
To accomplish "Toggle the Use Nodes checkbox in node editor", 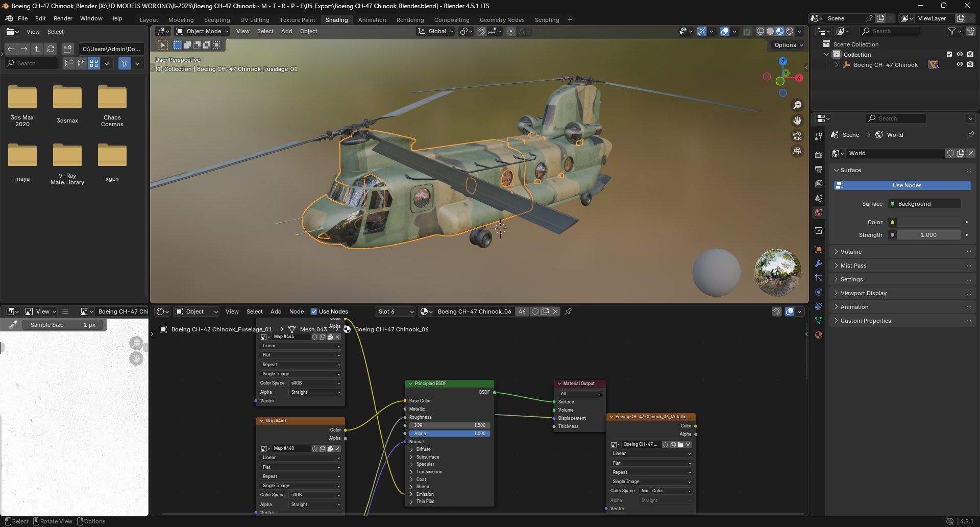I will point(314,312).
